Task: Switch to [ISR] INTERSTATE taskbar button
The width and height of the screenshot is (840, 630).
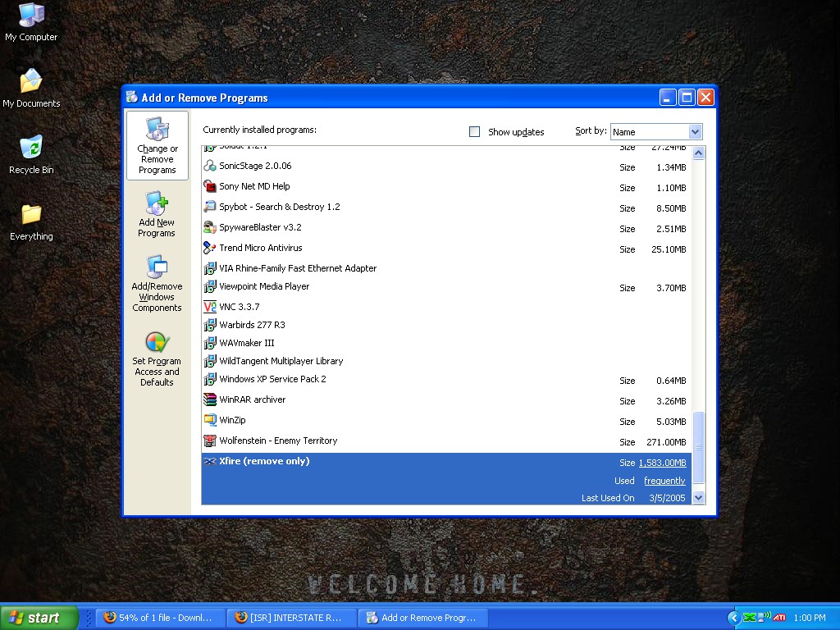Action: (291, 618)
